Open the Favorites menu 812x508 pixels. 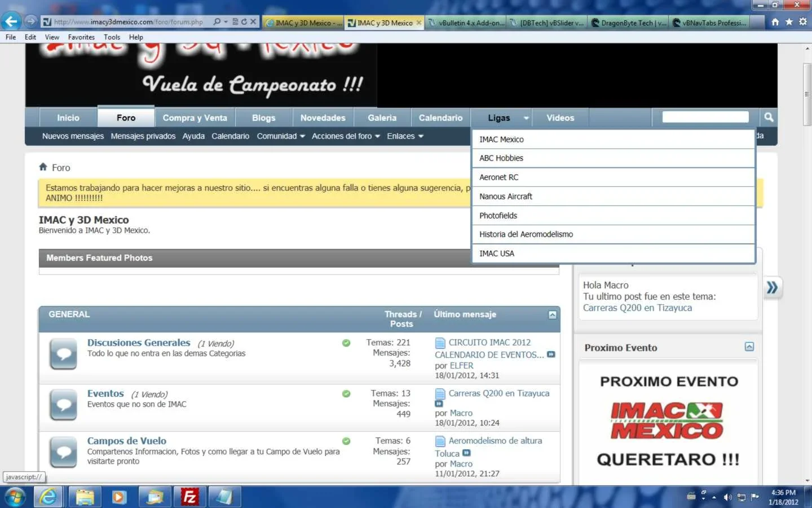click(81, 37)
